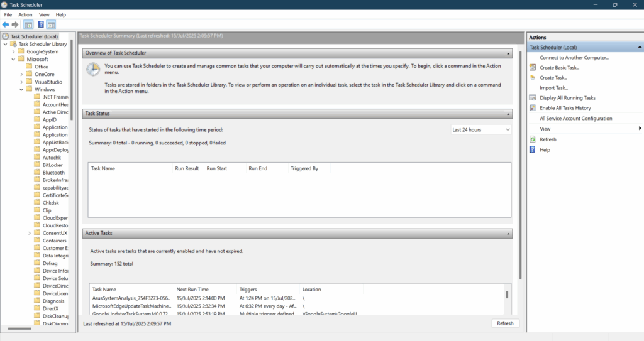
Task: Select the DeviceDirec folder in tree
Action: pyautogui.click(x=55, y=286)
